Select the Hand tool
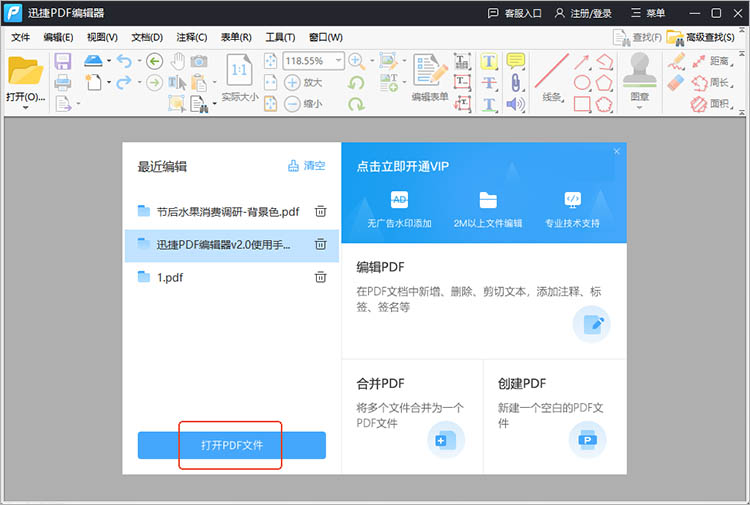Screen dimensions: 750x505 coord(178,61)
